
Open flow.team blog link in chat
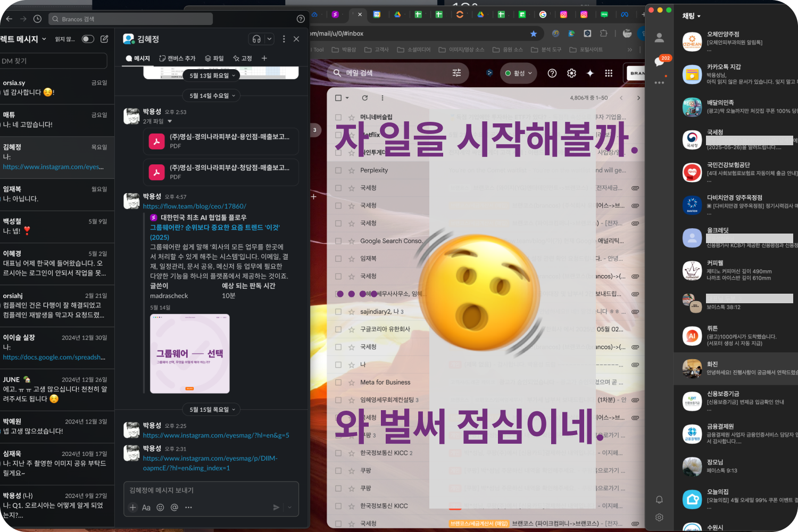(194, 206)
